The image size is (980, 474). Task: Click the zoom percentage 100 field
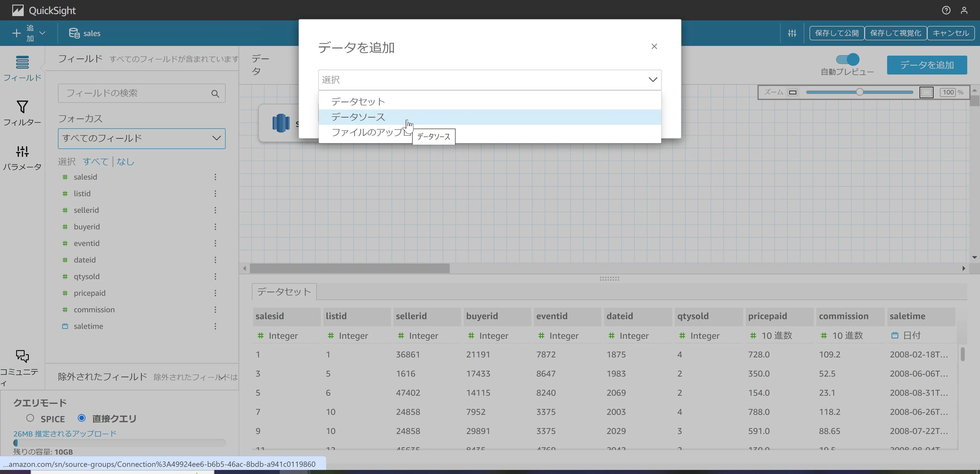pos(948,92)
